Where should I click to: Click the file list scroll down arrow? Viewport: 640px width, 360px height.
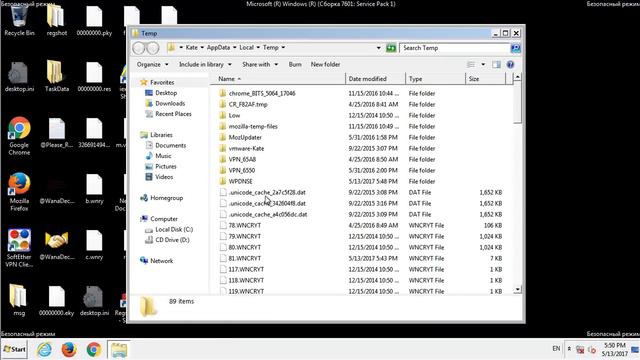coord(518,289)
